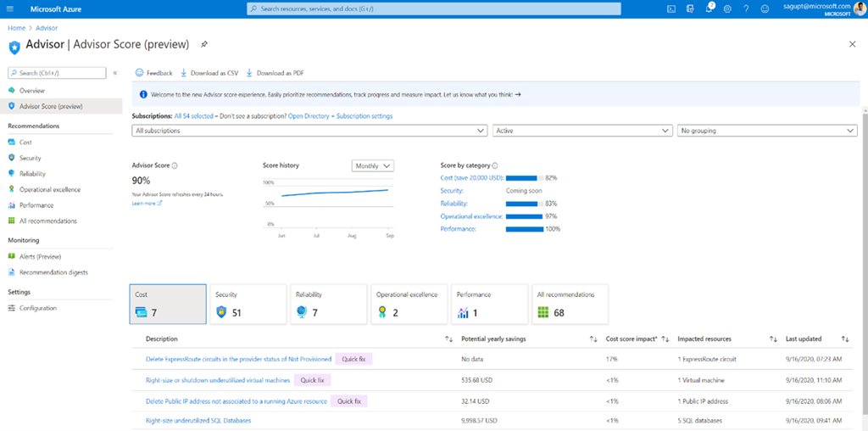Expand the Active status dropdown
868x431 pixels.
[582, 131]
